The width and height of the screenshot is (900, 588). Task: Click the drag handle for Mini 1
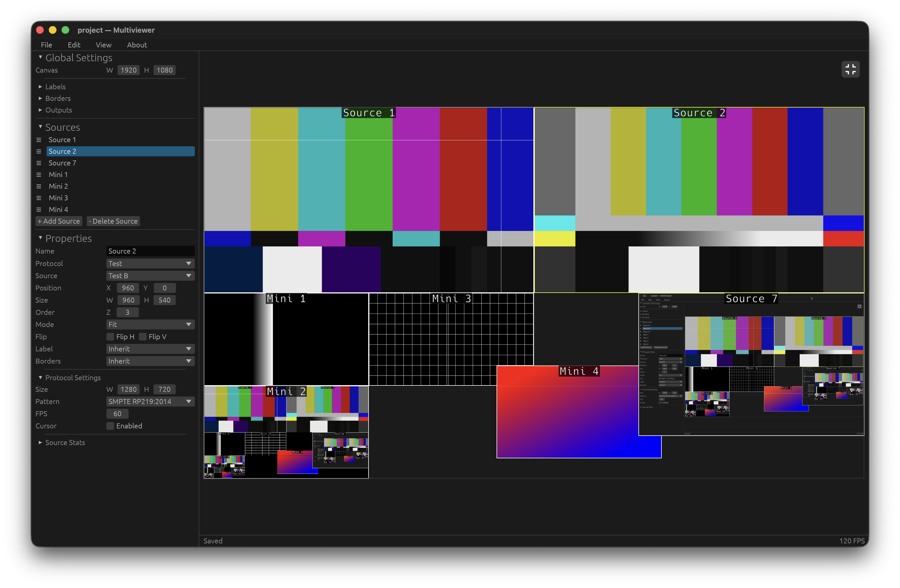[39, 175]
